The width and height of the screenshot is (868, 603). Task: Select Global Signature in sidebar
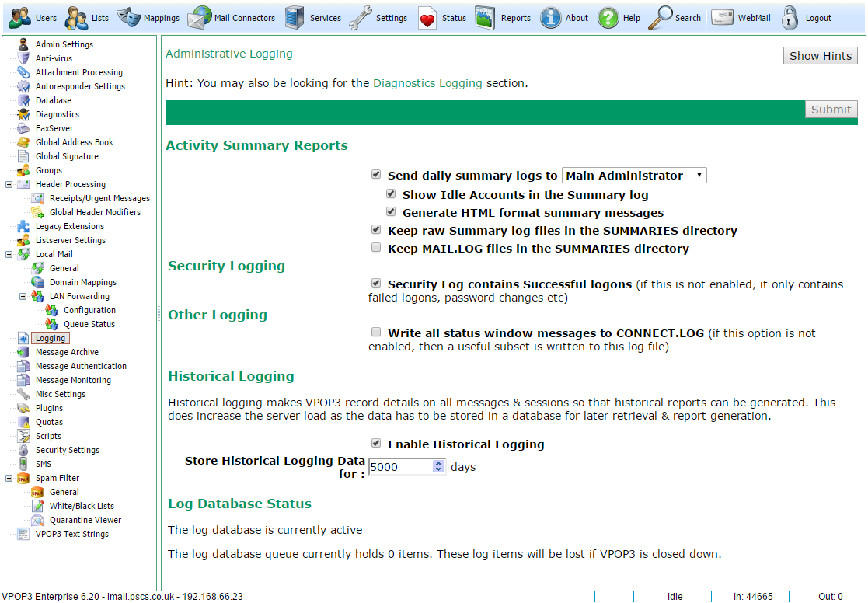[67, 156]
